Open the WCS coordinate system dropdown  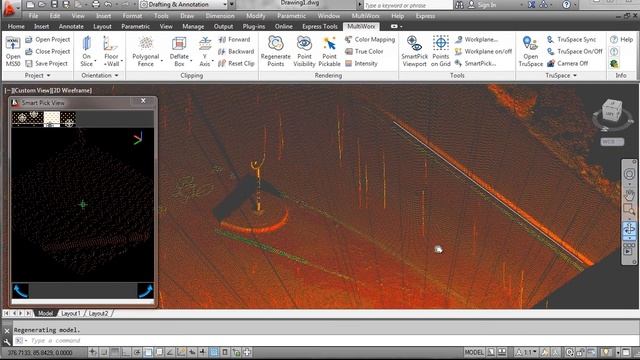click(612, 142)
